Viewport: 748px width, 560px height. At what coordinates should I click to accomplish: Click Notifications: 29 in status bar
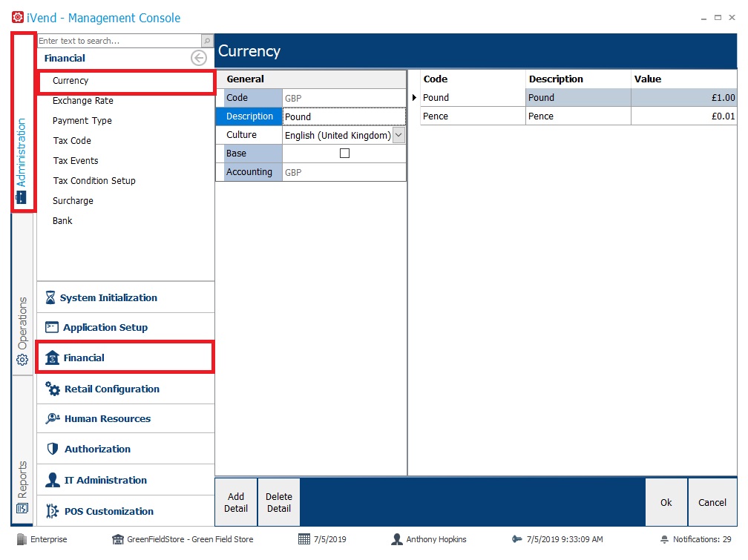tap(702, 539)
